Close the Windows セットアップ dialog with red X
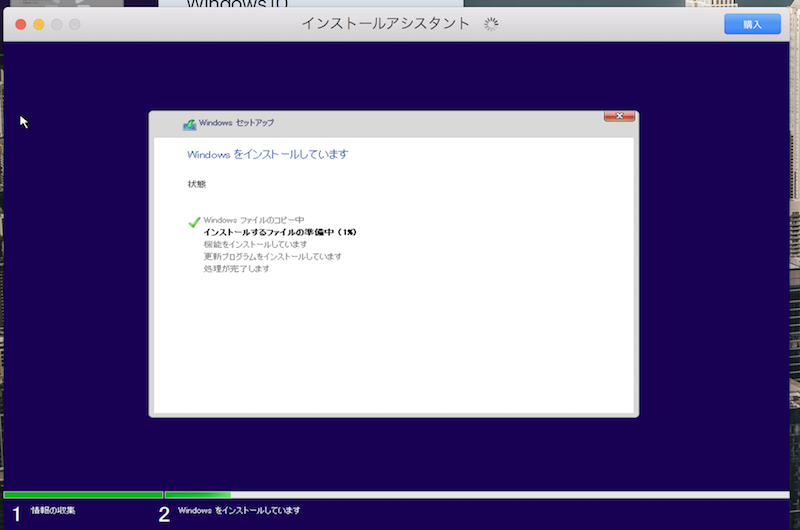 619,118
